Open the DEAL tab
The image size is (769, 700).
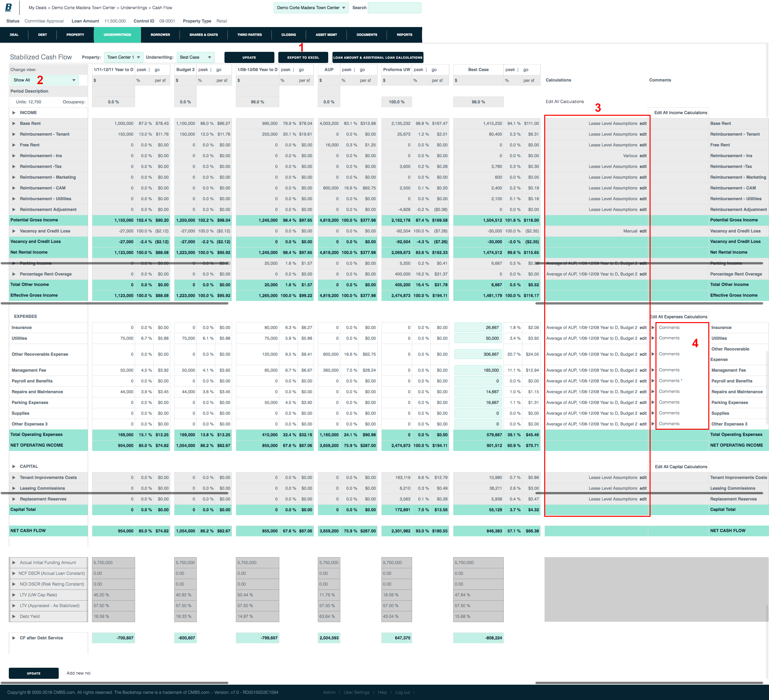[x=14, y=35]
